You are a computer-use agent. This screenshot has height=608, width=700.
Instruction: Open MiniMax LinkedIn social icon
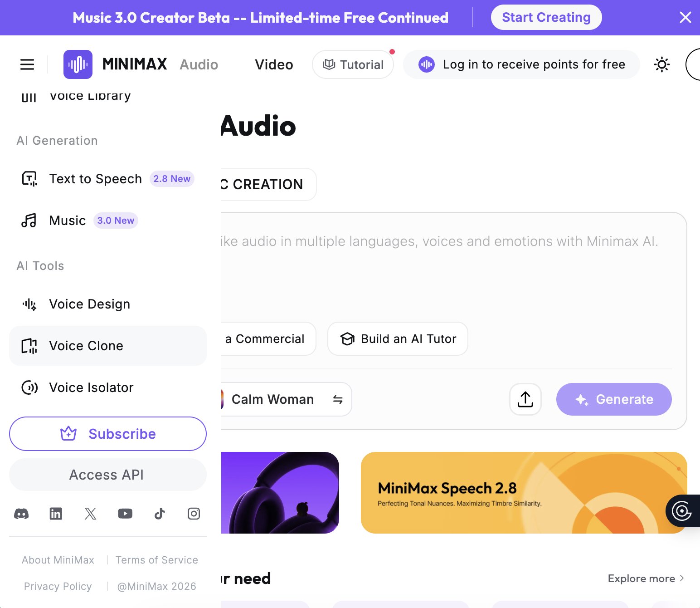[56, 514]
